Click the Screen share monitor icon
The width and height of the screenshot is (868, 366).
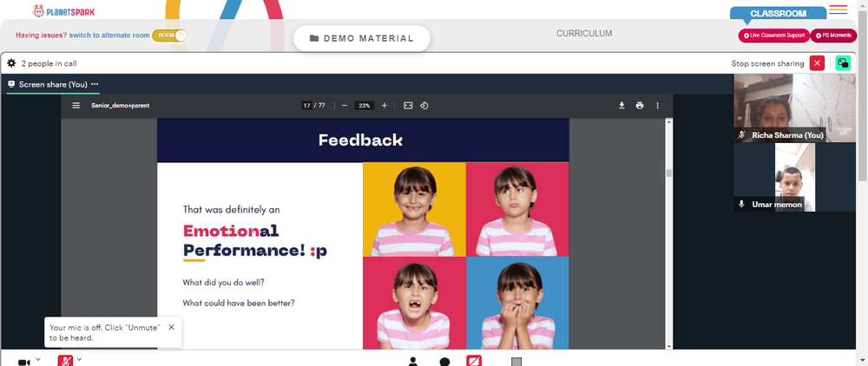[11, 84]
